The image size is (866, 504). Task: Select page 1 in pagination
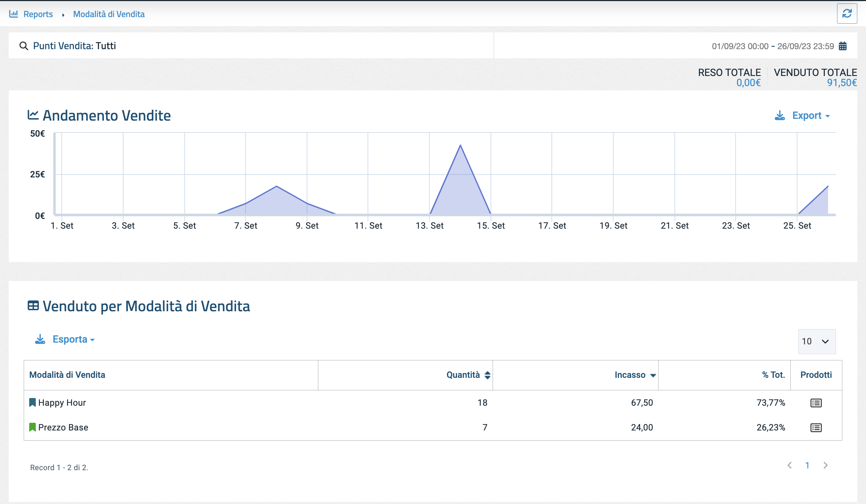pos(807,465)
